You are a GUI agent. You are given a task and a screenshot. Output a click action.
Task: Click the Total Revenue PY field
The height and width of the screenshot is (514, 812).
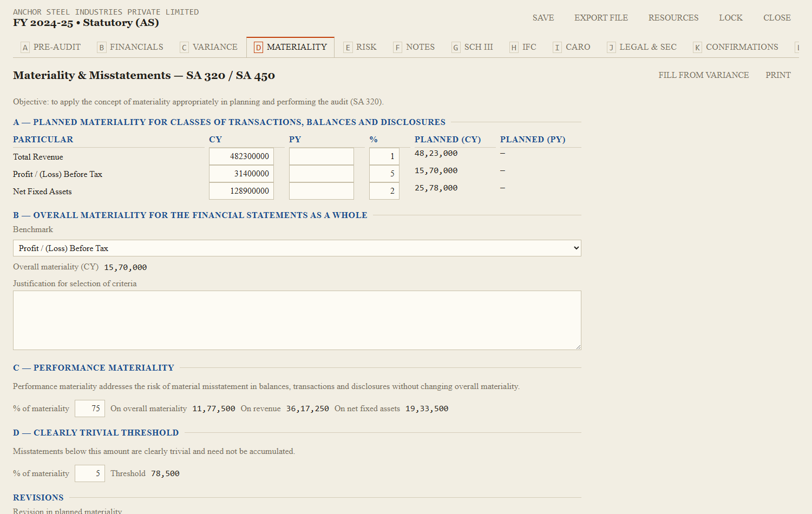tap(322, 156)
